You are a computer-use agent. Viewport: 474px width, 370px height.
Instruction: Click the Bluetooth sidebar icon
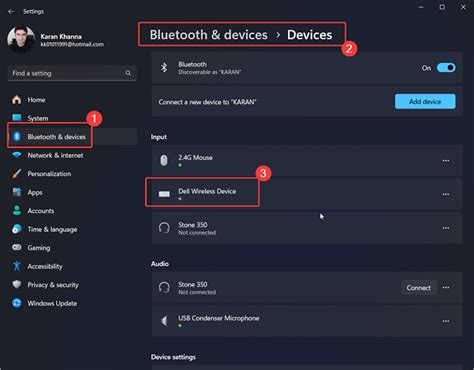point(17,136)
